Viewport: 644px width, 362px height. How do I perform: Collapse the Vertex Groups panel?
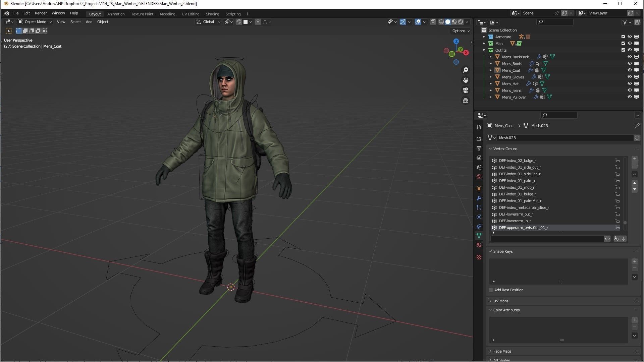[x=490, y=149]
